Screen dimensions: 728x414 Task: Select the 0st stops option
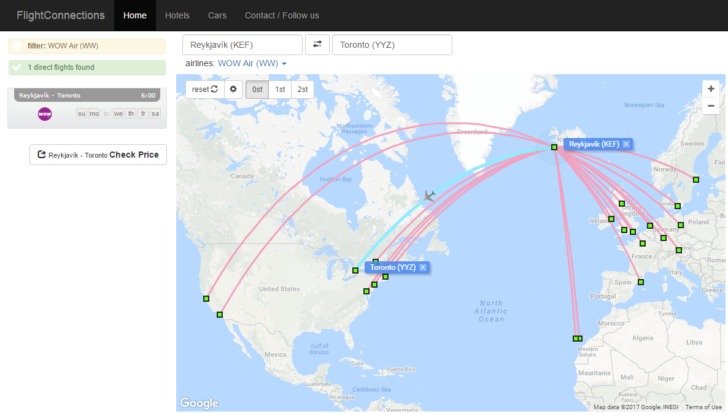click(257, 89)
